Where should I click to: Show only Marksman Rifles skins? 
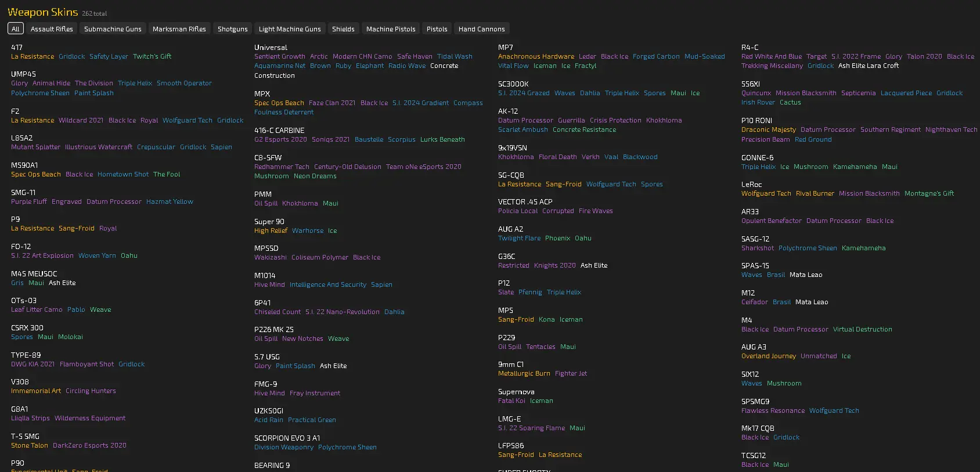[x=179, y=28]
